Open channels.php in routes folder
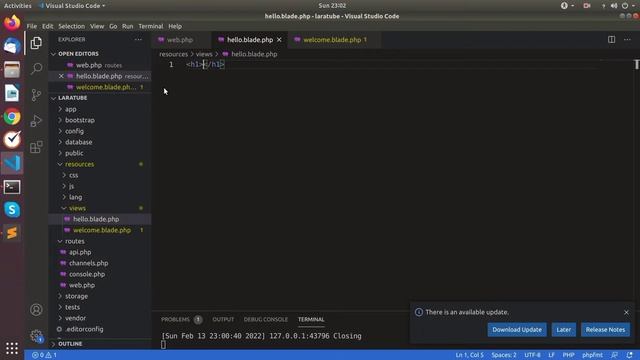 point(89,263)
